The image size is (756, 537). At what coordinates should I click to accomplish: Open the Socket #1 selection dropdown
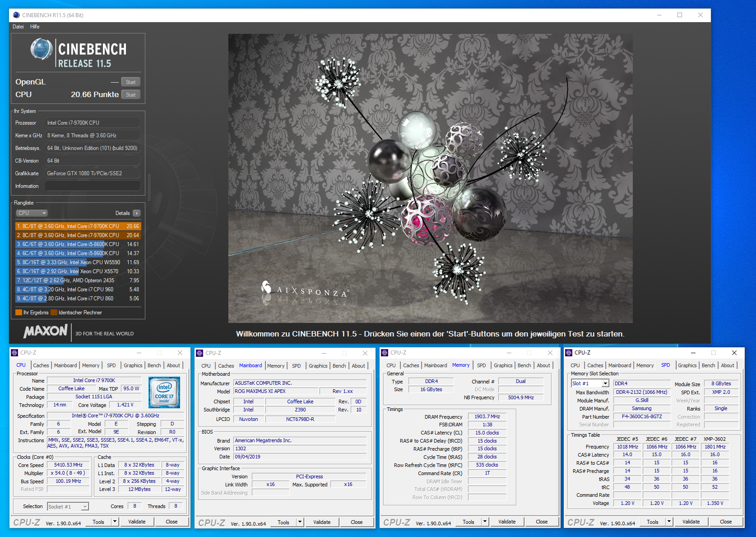coord(68,507)
